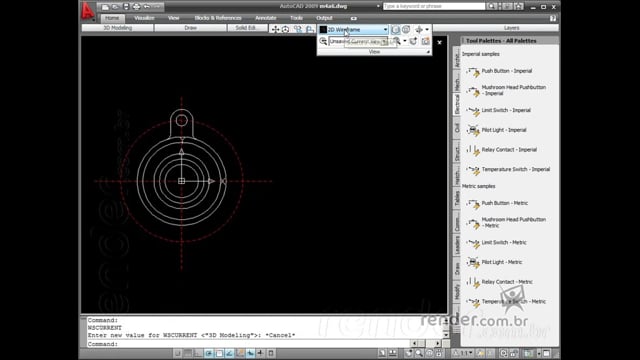Switch to Blocks & References tab

click(218, 18)
